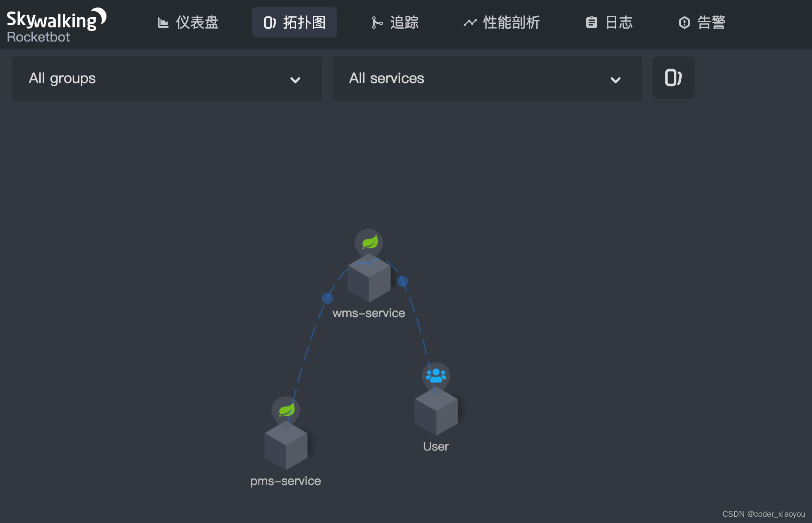This screenshot has height=523, width=812.
Task: Click the topology layout button right of All services
Action: coord(673,77)
